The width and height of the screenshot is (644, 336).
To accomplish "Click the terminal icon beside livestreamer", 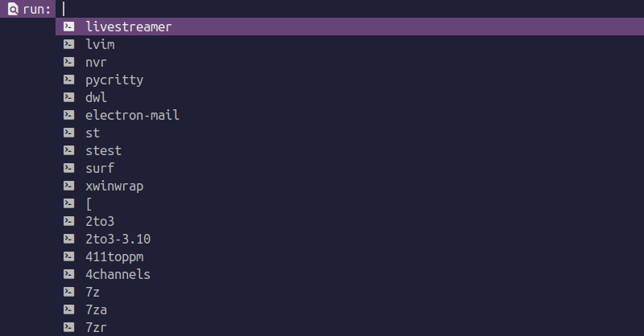I will (69, 27).
